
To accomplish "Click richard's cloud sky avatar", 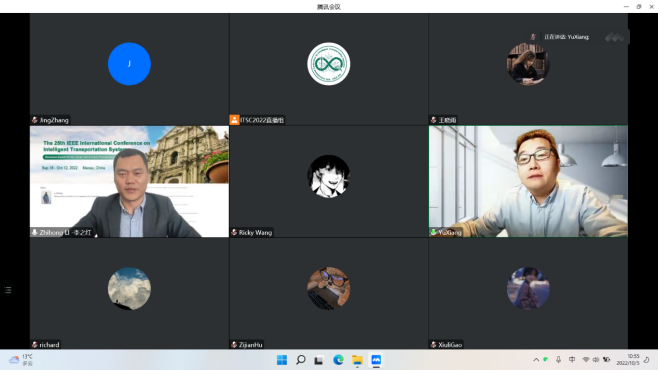I will [129, 289].
